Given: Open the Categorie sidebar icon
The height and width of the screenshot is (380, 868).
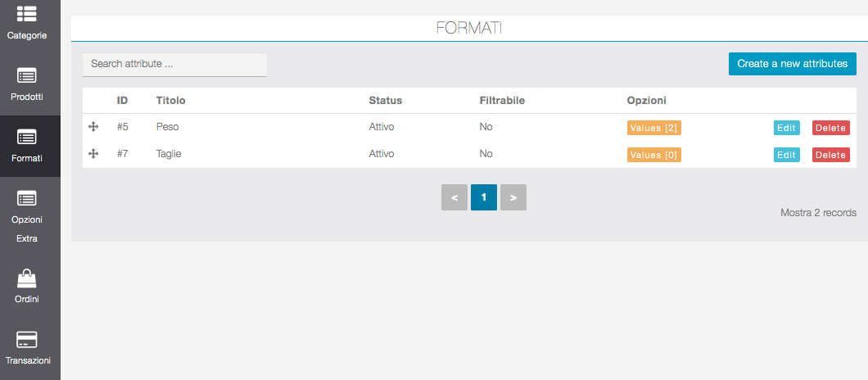Looking at the screenshot, I should tap(27, 15).
